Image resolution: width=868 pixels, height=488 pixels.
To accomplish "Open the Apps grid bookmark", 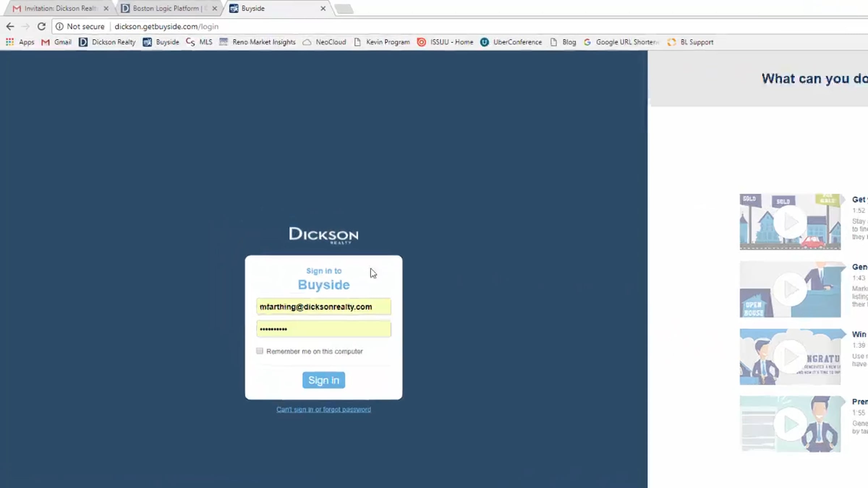I will (x=10, y=42).
